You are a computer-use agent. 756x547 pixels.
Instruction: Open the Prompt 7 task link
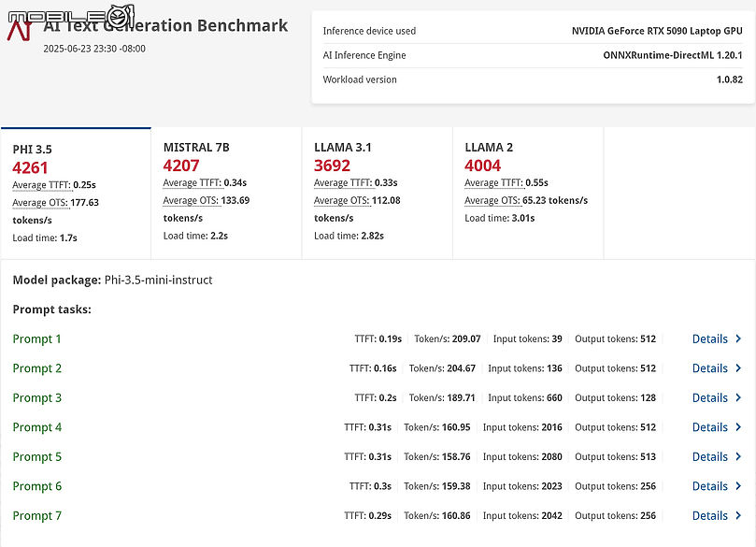37,515
